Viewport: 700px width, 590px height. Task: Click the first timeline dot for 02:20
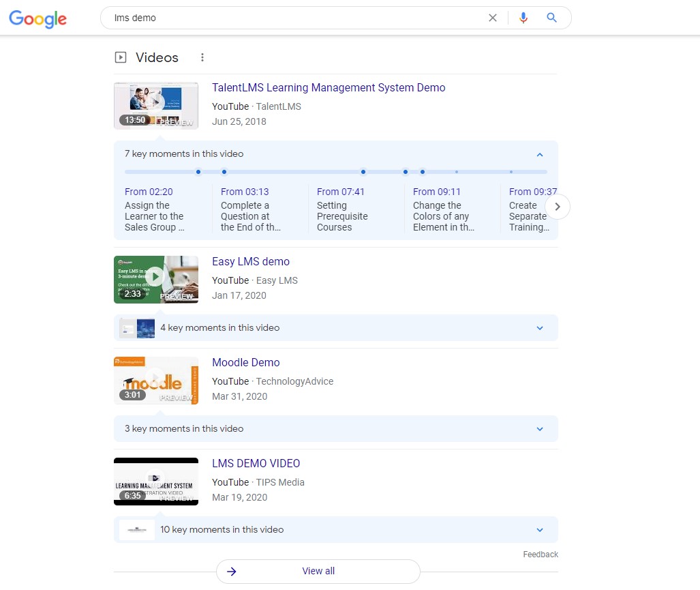(x=198, y=172)
